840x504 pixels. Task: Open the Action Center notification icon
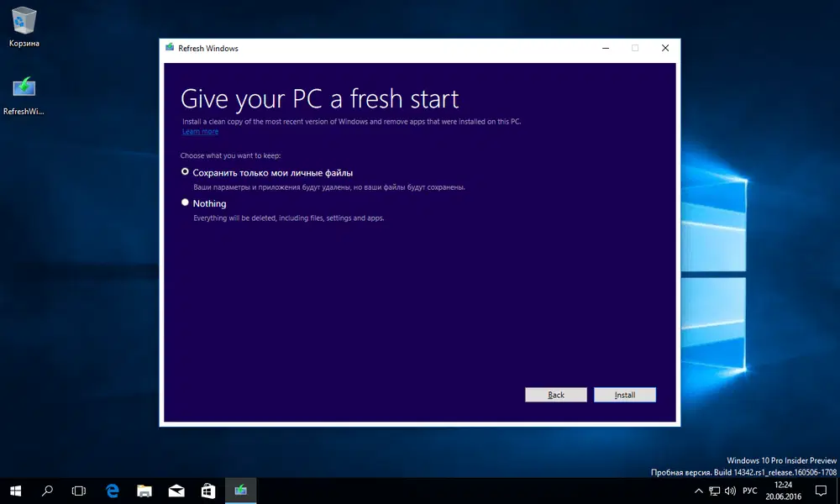[821, 491]
